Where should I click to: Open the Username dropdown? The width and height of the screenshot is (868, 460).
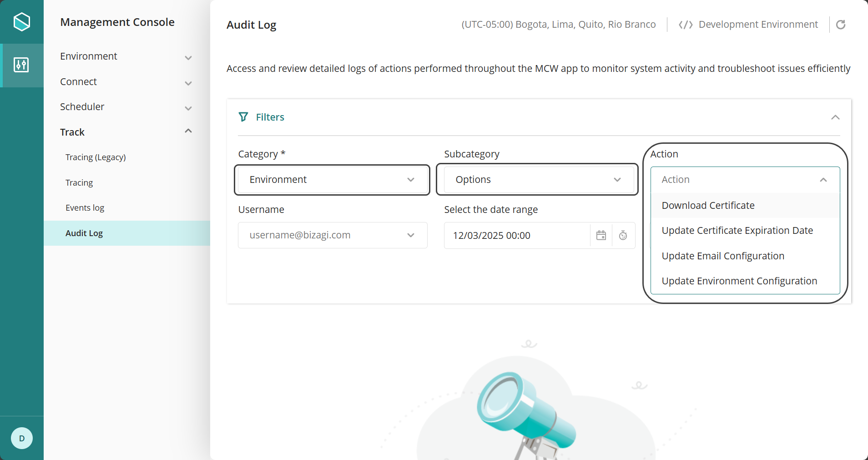coord(332,235)
